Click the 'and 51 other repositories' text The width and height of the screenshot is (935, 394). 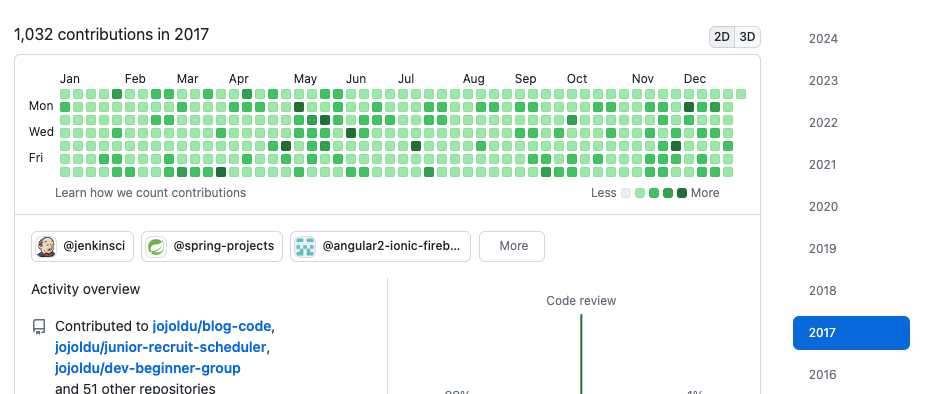pyautogui.click(x=135, y=389)
